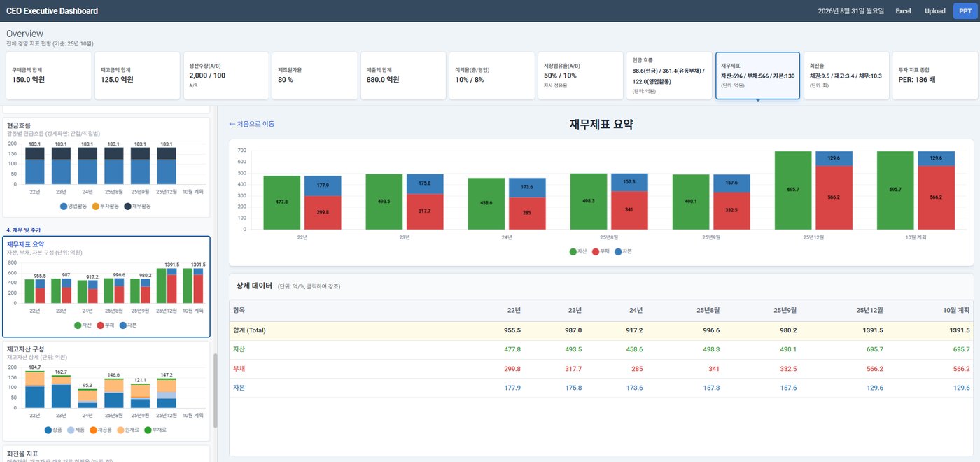Select the 제조원가율 KPI card
The height and width of the screenshot is (462, 980).
point(314,76)
